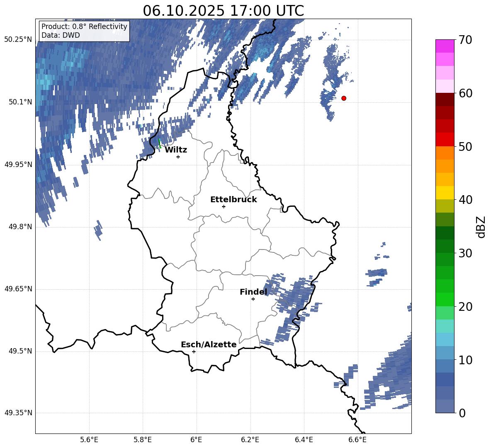Click the 50 value on colorbar
Image resolution: width=491 pixels, height=448 pixels.
coord(465,146)
